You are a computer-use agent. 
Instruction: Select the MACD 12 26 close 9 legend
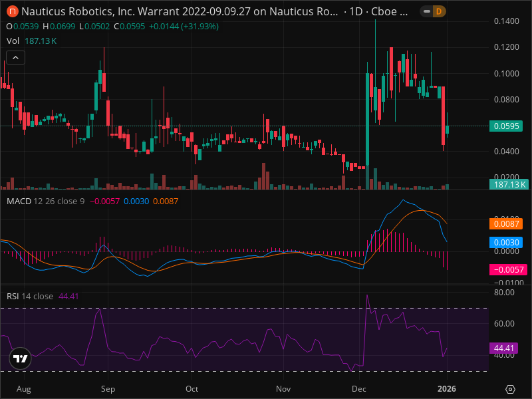coord(45,201)
